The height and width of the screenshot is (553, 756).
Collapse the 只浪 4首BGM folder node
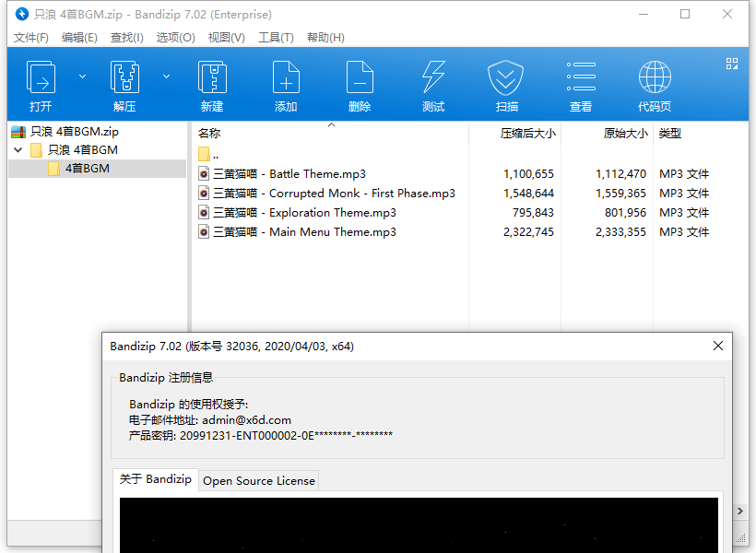(x=18, y=150)
